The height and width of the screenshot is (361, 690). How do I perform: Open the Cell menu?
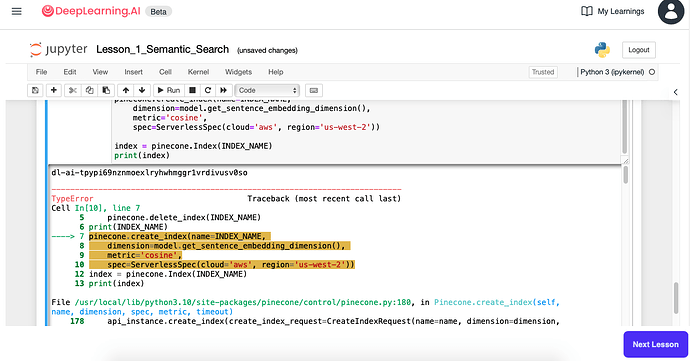(x=165, y=72)
